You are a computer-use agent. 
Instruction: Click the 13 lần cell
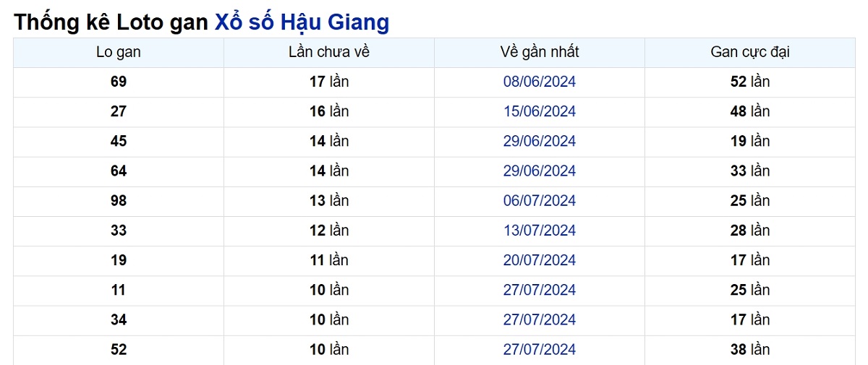(329, 200)
